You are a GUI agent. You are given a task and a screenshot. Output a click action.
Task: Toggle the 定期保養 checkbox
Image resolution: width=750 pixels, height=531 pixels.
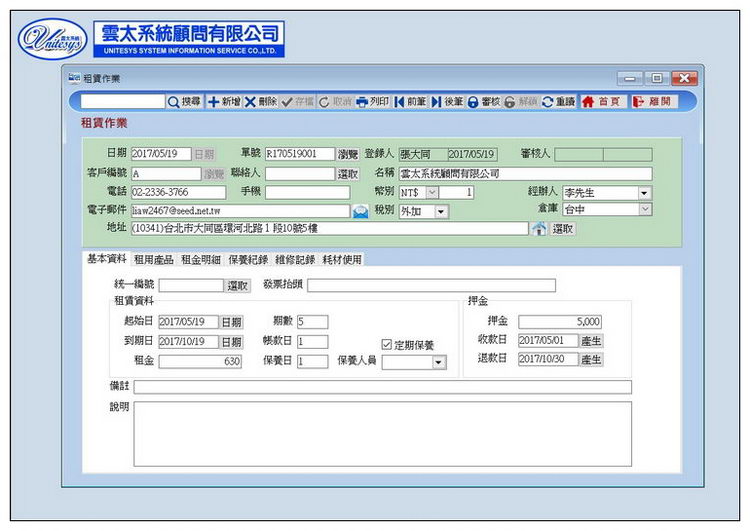pos(387,344)
